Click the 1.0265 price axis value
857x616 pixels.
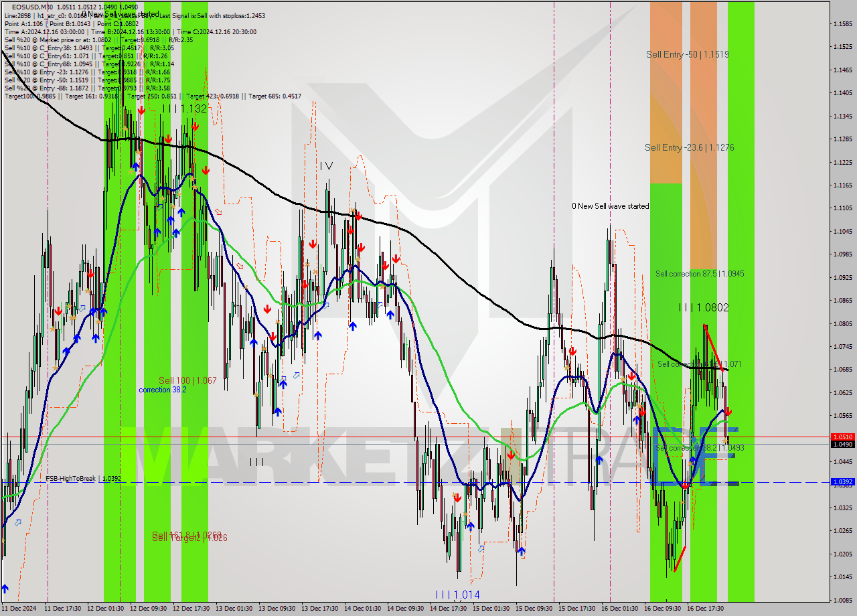point(842,531)
